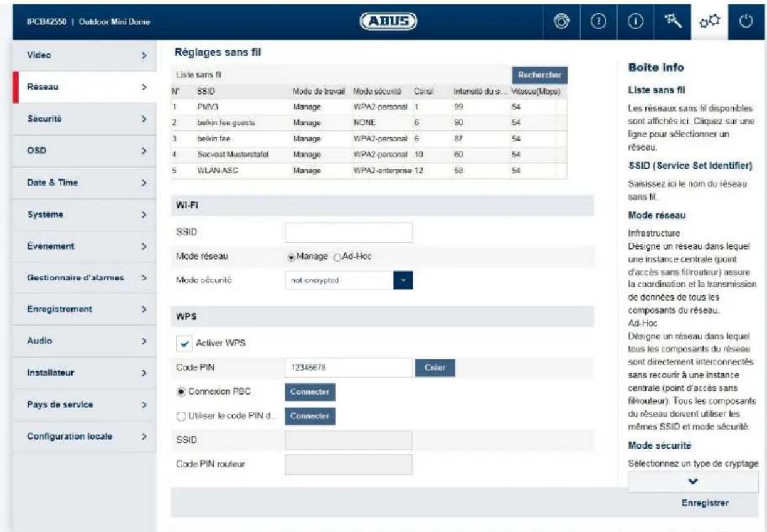Select the Secvest Musterstafel network
Image resolution: width=767 pixels, height=532 pixels.
369,154
